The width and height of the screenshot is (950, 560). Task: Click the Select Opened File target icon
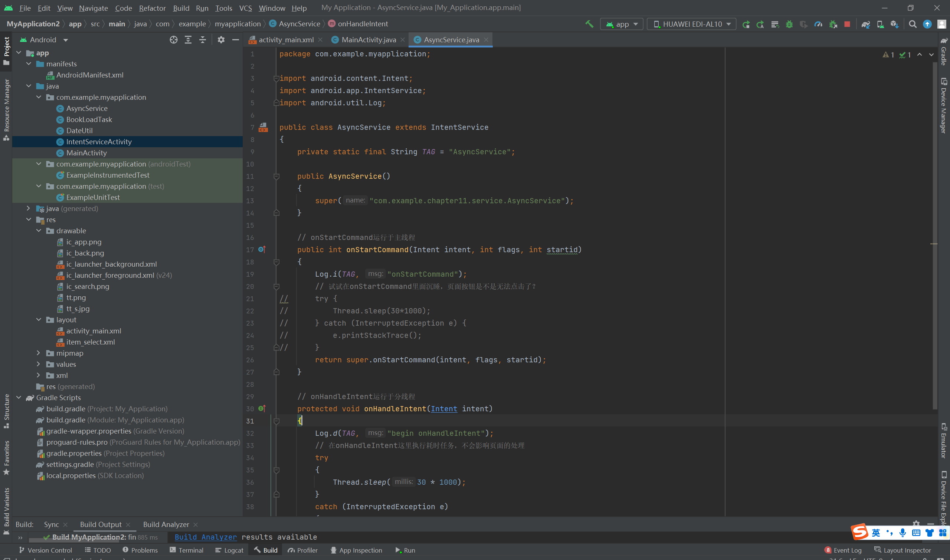(x=173, y=40)
